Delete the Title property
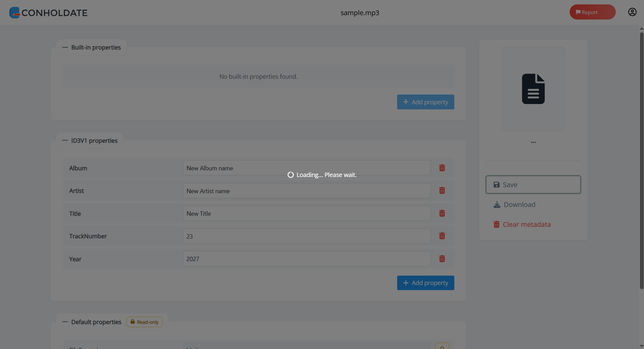 point(442,213)
